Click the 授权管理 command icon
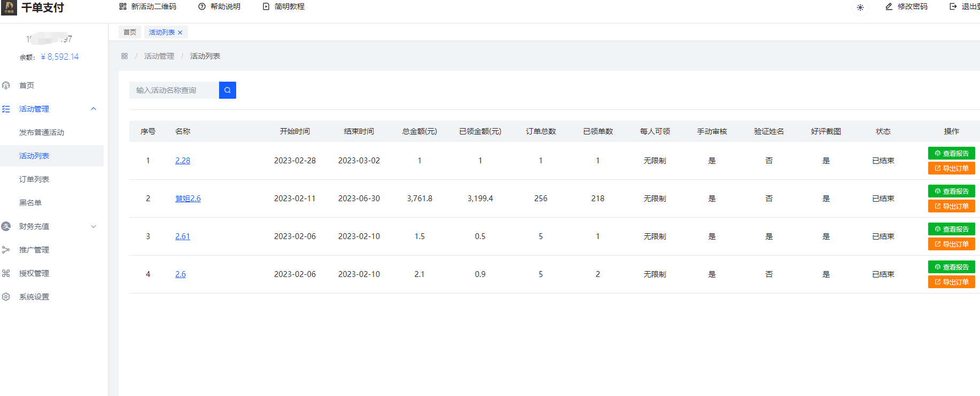The height and width of the screenshot is (396, 980). click(x=6, y=273)
